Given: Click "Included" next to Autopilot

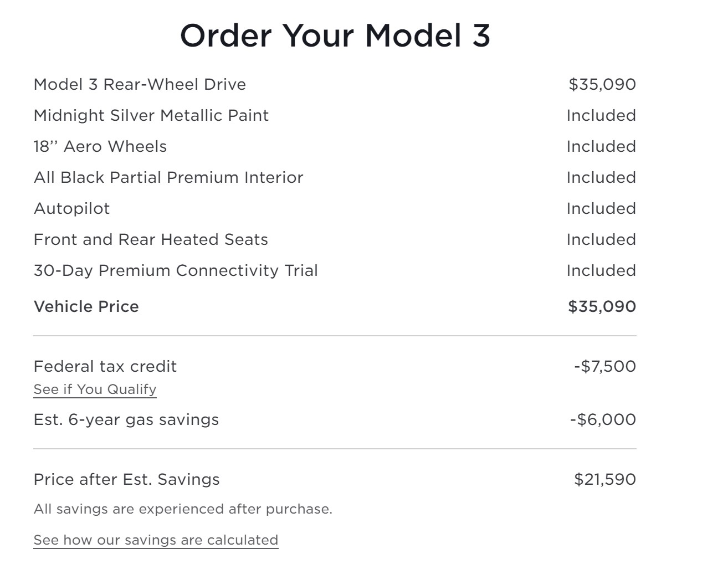Looking at the screenshot, I should tap(601, 208).
